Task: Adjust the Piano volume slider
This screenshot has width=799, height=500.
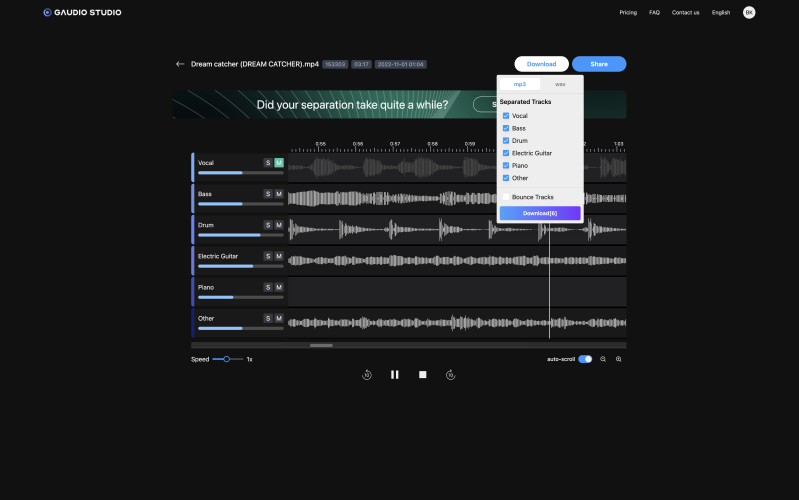Action: [241, 297]
